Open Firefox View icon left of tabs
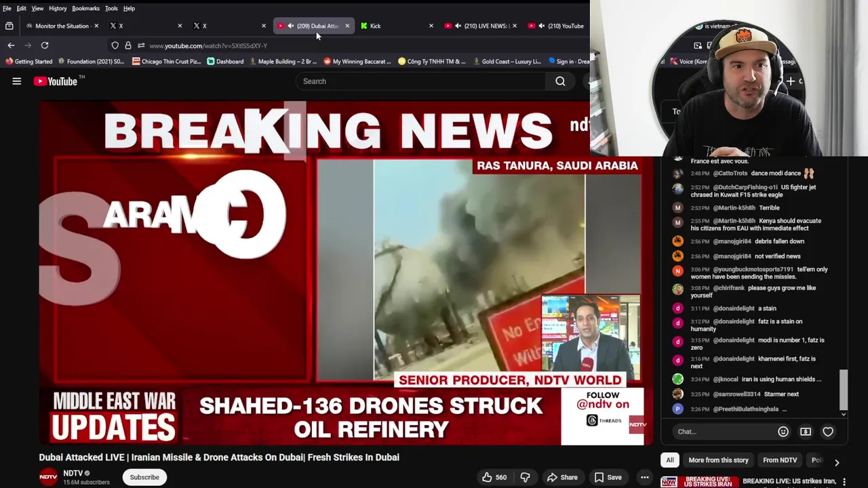The height and width of the screenshot is (488, 868). coord(9,26)
